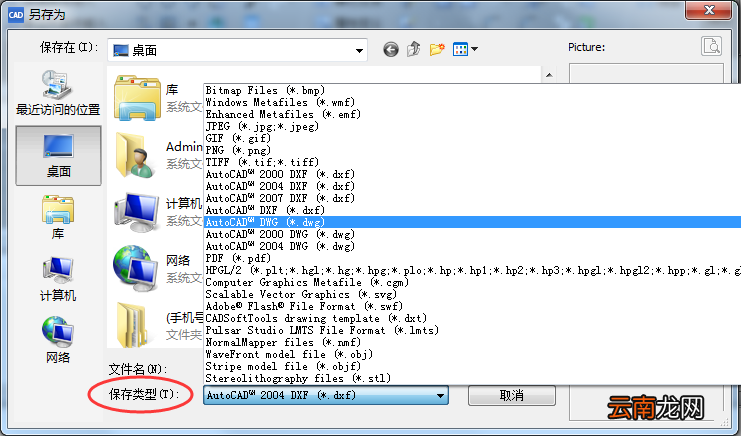Choose AutoCAD 2004 DXF list entry
The height and width of the screenshot is (436, 741).
click(x=472, y=186)
